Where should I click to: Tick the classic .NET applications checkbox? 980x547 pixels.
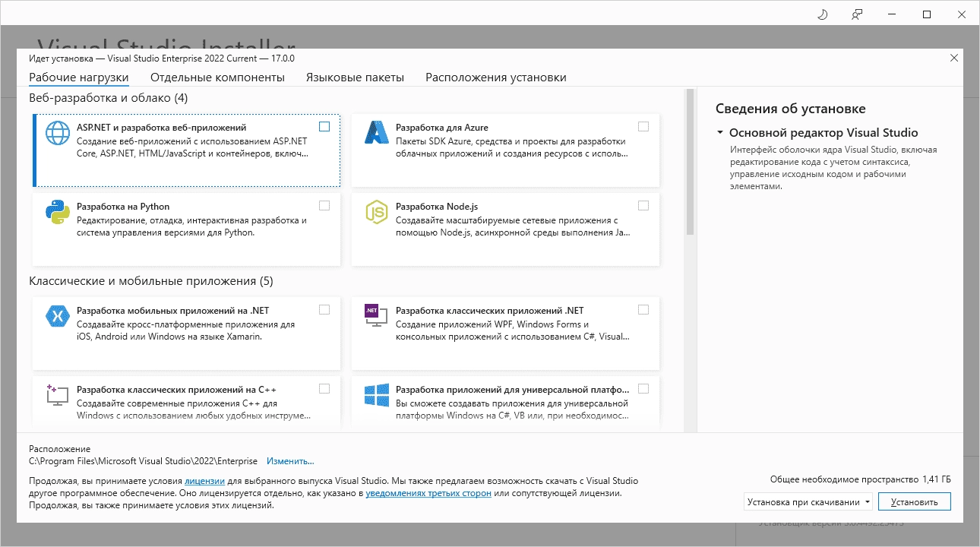pos(643,309)
